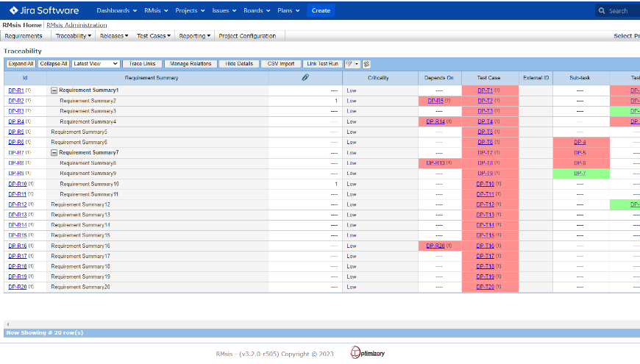Click the CSV Import button
The width and height of the screenshot is (640, 364).
[x=281, y=64]
